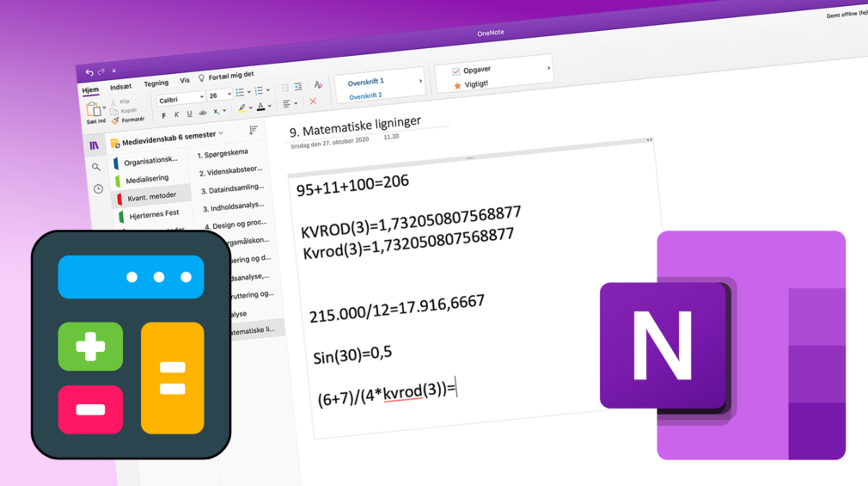
Task: Open the Medialisering section
Action: click(147, 179)
